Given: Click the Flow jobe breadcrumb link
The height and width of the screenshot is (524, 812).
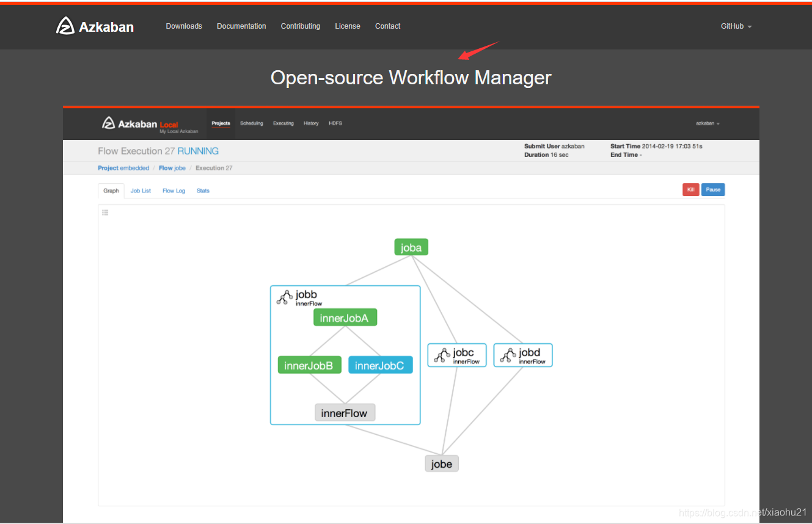Looking at the screenshot, I should point(172,168).
